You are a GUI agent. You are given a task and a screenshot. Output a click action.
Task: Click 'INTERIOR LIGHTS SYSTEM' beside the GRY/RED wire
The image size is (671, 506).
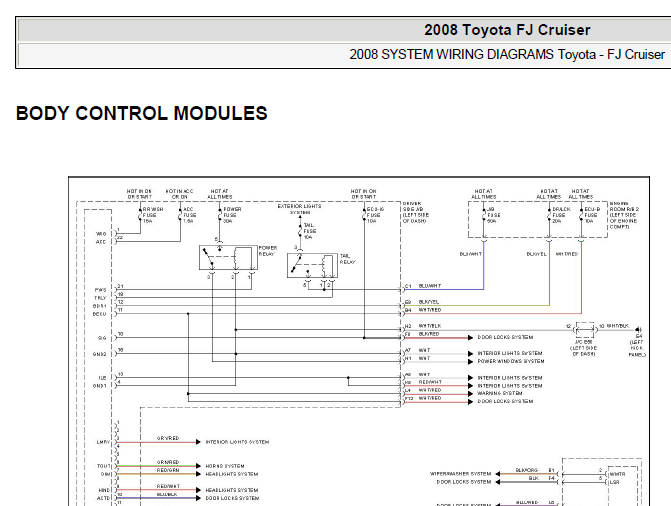point(238,442)
